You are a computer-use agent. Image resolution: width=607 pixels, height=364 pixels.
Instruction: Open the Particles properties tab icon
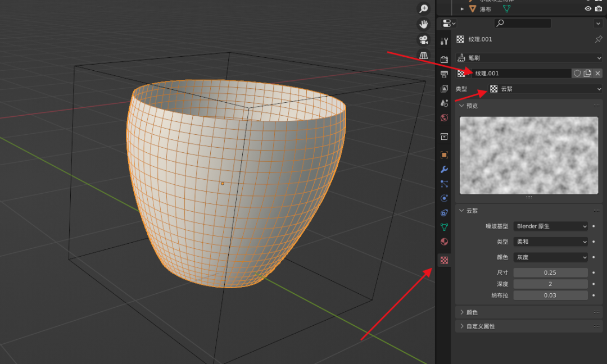pos(444,184)
